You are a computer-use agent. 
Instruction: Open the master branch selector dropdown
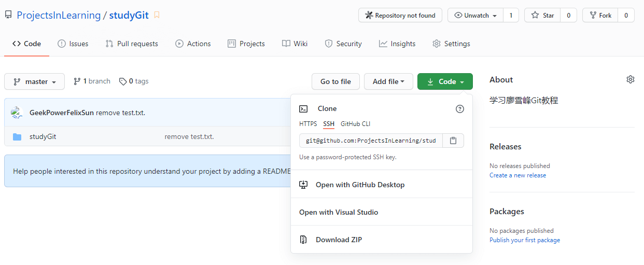(34, 81)
